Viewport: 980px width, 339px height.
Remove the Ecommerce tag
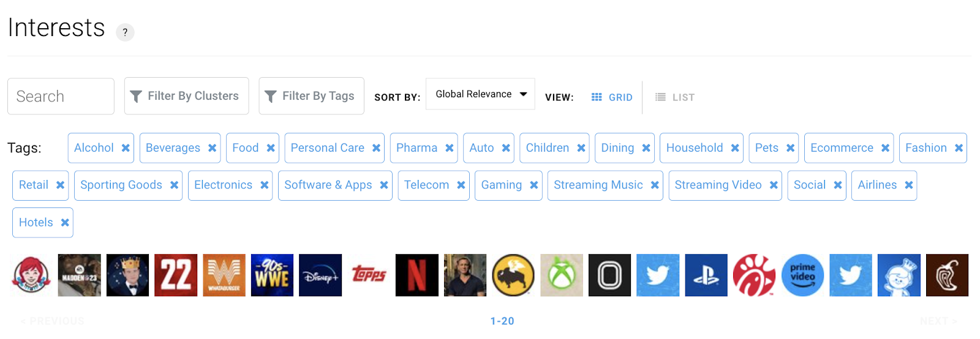(x=886, y=148)
